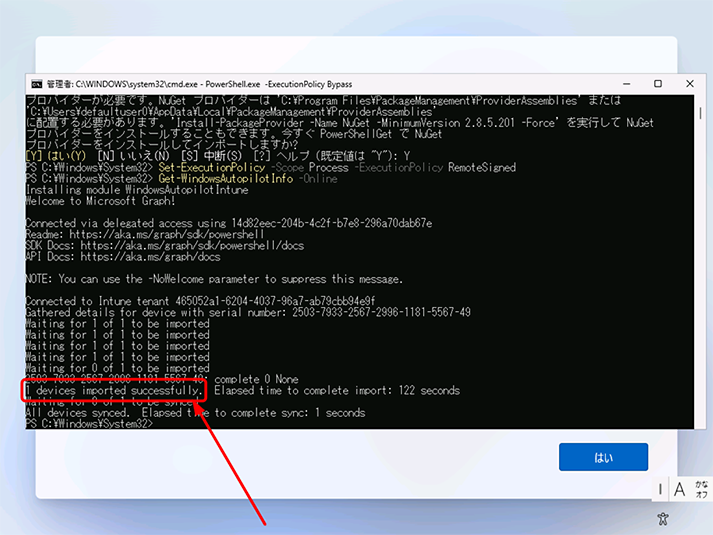The image size is (713, 535).
Task: Click the 'Get-WindowsAutopilotInfo -Online' command
Action: (x=248, y=179)
